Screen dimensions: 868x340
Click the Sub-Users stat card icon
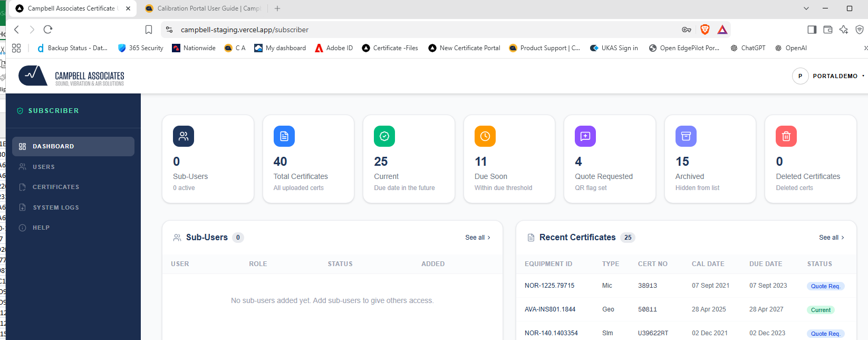click(x=184, y=136)
